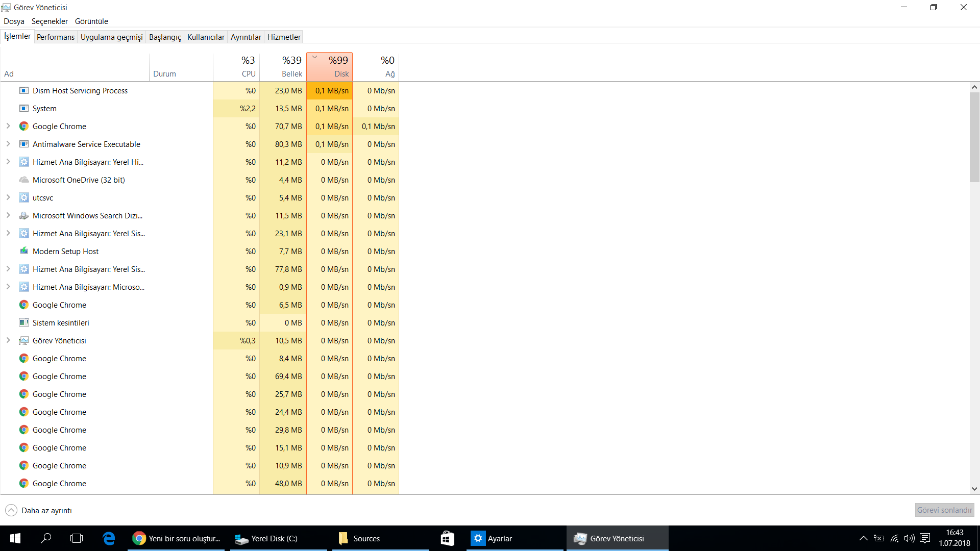The height and width of the screenshot is (551, 980).
Task: Click the System process icon
Action: pos(23,109)
